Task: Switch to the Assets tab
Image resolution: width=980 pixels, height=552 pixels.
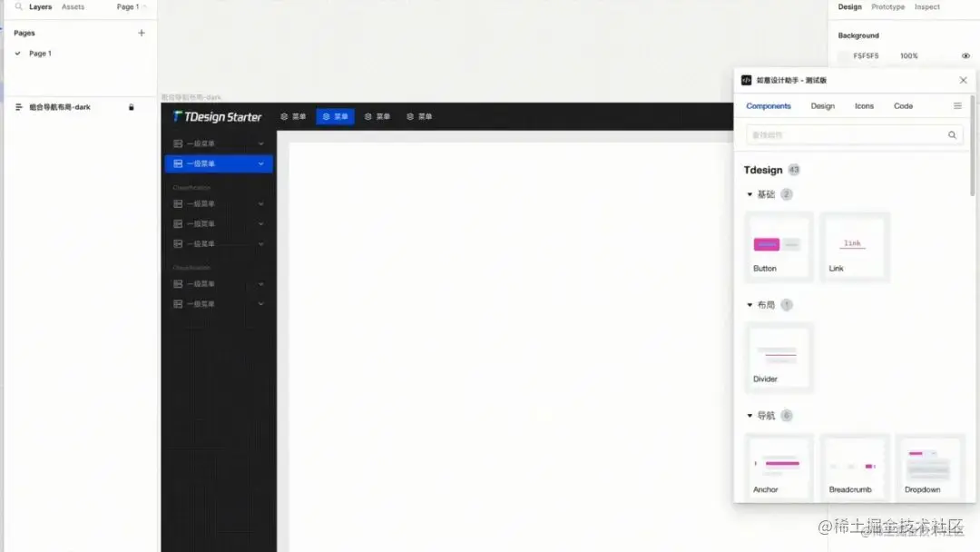Action: [x=73, y=7]
